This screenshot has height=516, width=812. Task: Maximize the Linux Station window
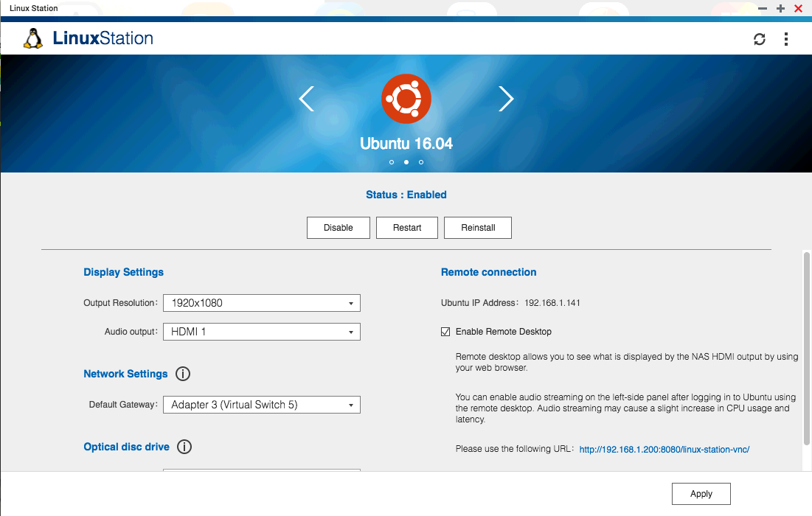[780, 8]
